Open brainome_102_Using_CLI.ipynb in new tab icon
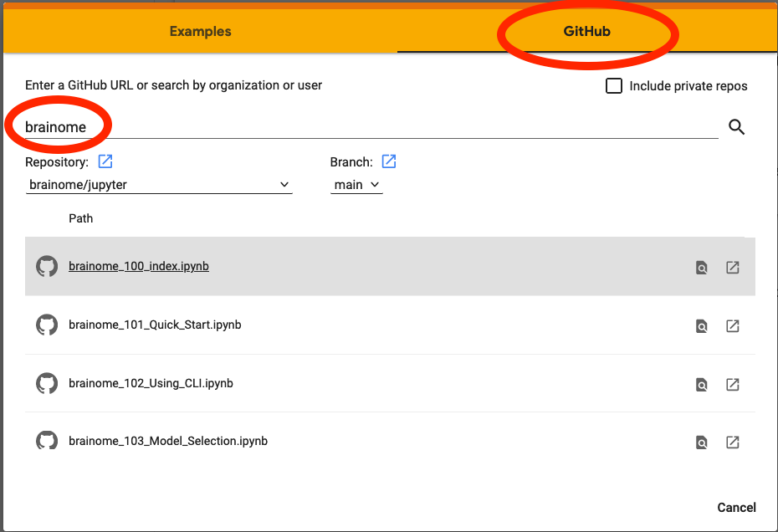 tap(732, 385)
